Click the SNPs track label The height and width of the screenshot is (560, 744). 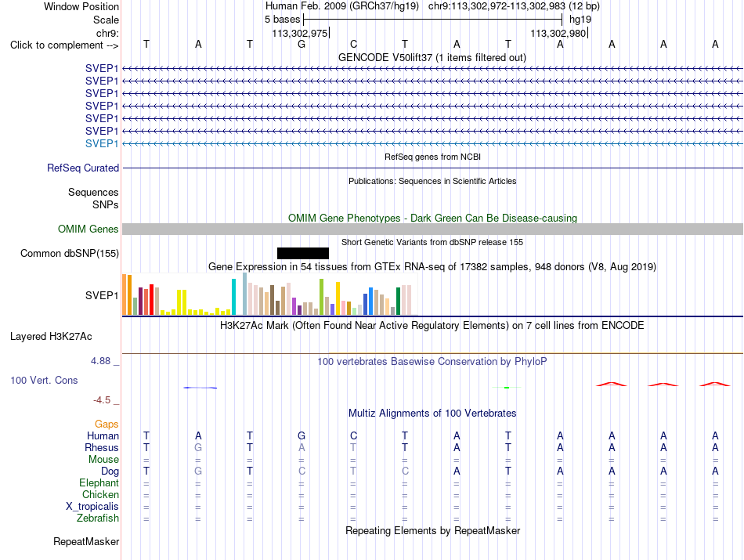click(106, 204)
